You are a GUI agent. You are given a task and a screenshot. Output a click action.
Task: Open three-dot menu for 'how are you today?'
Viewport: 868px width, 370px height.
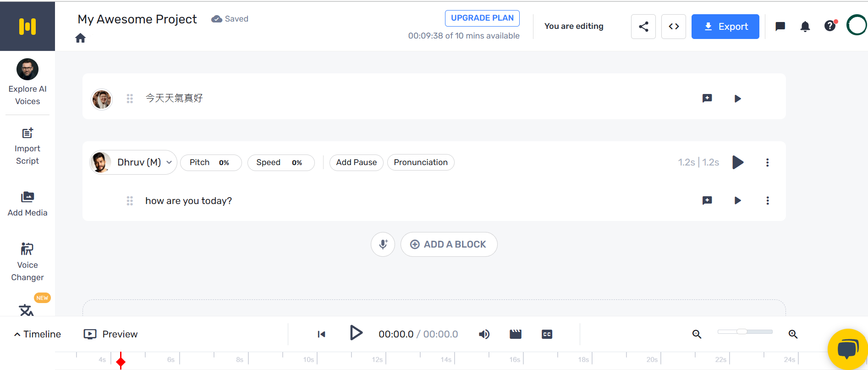767,200
